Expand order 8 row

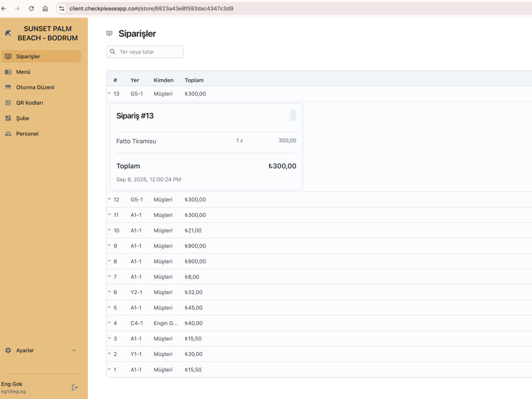click(109, 261)
